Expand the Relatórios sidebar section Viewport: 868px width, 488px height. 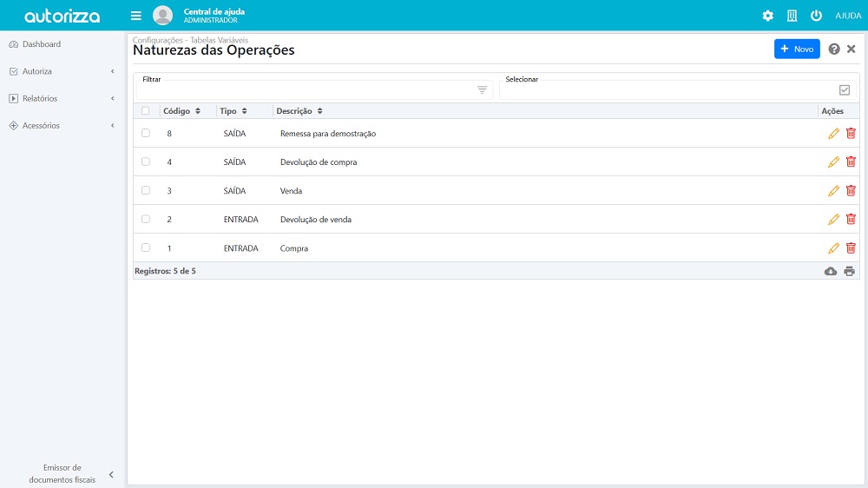[61, 98]
